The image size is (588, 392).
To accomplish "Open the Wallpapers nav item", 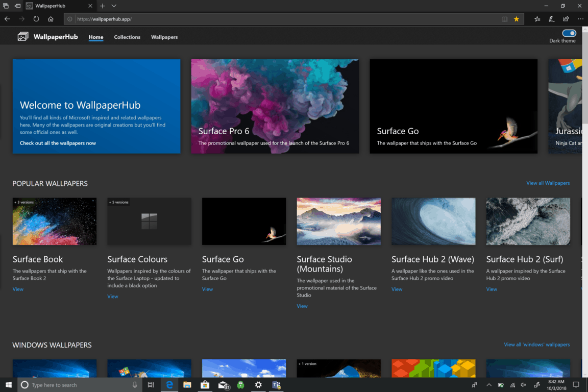I will click(164, 37).
